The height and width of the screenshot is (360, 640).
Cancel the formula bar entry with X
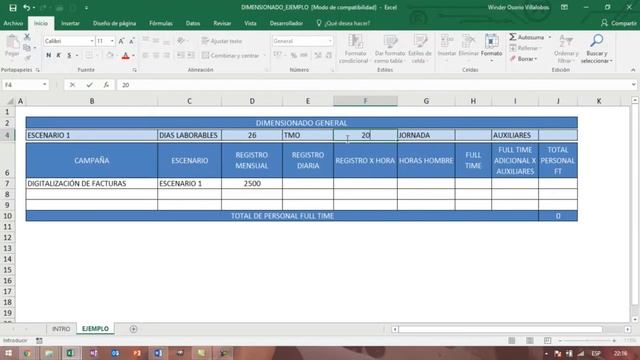(72, 84)
